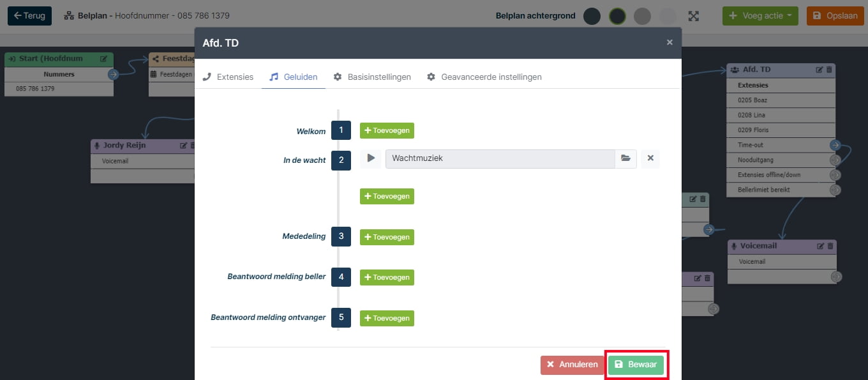Select extension 0205 Boaz
Viewport: 868px width, 380px height.
click(x=781, y=100)
